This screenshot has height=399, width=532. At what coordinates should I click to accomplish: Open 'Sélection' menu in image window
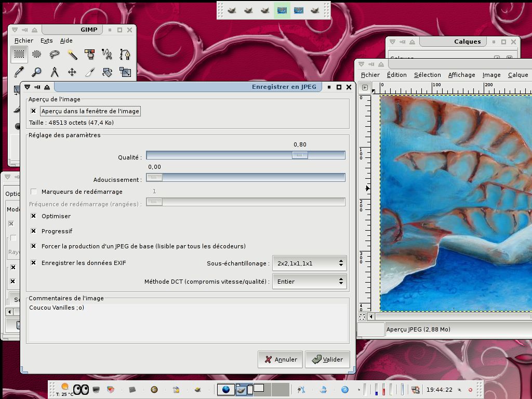(x=428, y=75)
